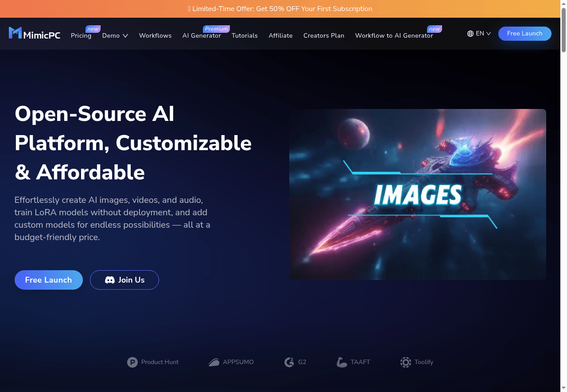Image resolution: width=567 pixels, height=392 pixels.
Task: Expand the Demo dropdown menu
Action: [115, 35]
